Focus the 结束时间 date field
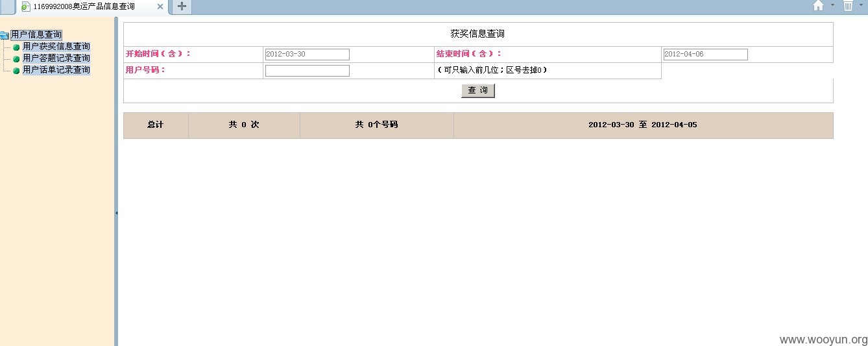 pyautogui.click(x=706, y=55)
